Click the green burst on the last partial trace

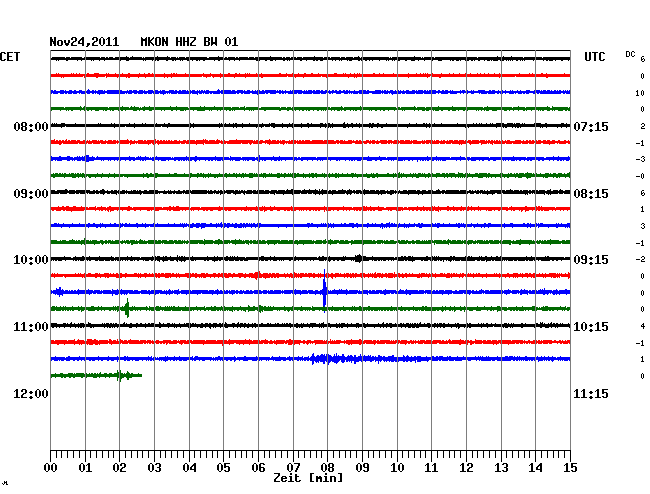pyautogui.click(x=124, y=375)
